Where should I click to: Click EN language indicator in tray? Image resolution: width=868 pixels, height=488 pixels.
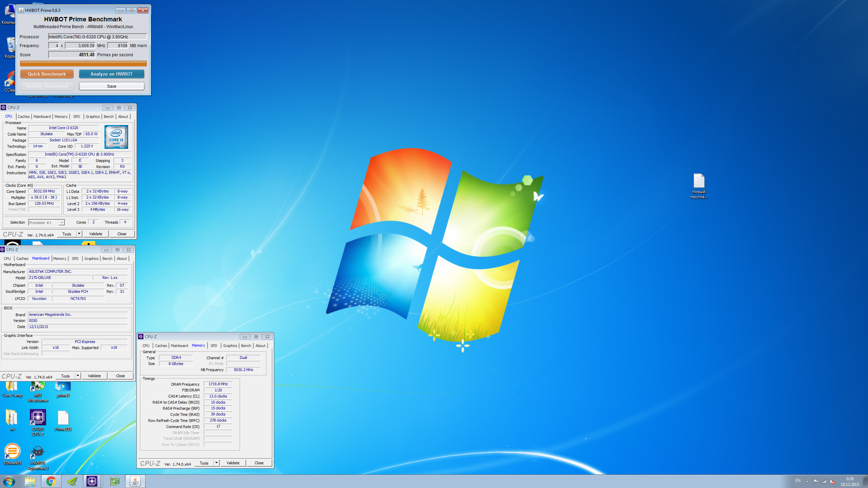[x=798, y=481]
